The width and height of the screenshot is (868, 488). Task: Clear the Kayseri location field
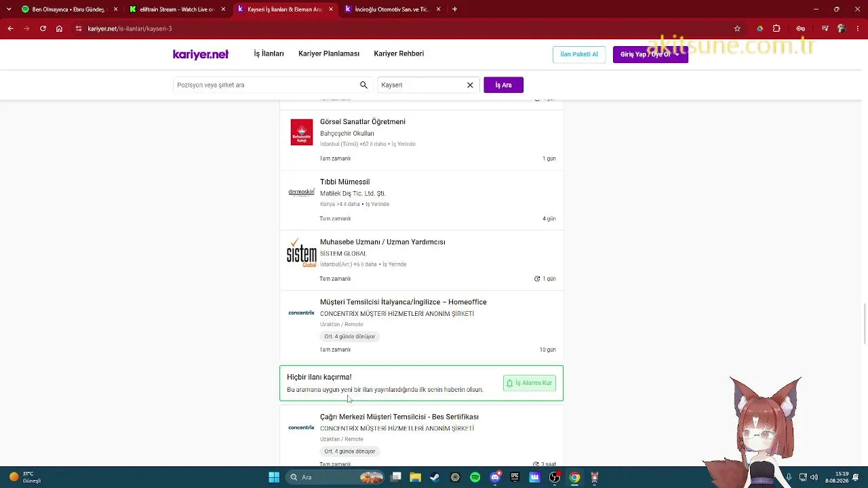tap(470, 85)
